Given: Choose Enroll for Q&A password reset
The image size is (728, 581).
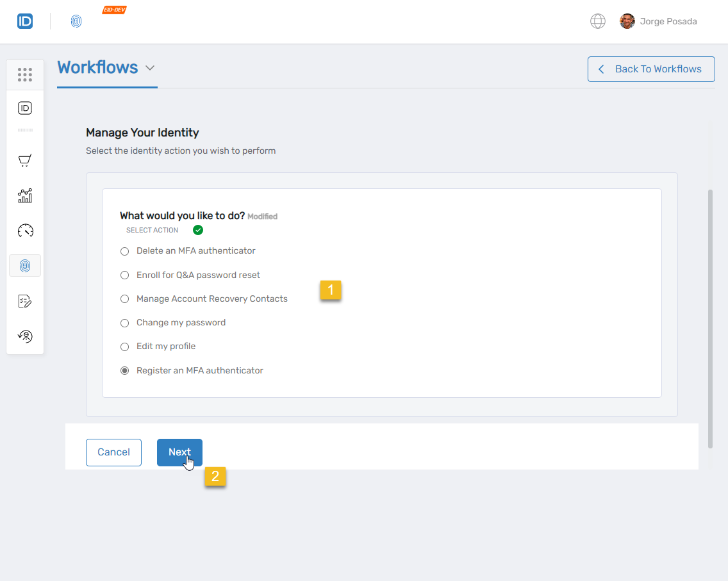Looking at the screenshot, I should (124, 275).
